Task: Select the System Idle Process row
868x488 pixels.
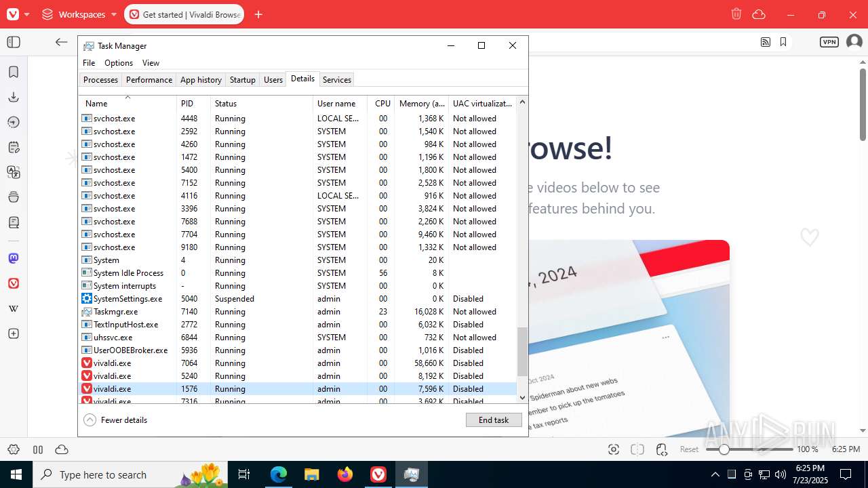Action: click(x=298, y=273)
